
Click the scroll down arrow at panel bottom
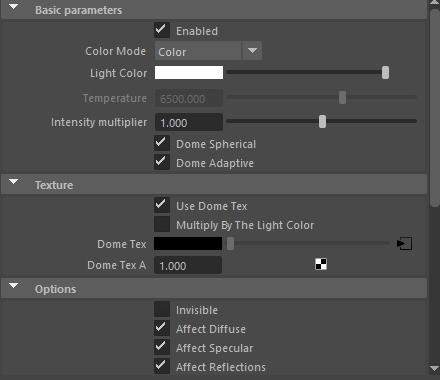pos(435,368)
